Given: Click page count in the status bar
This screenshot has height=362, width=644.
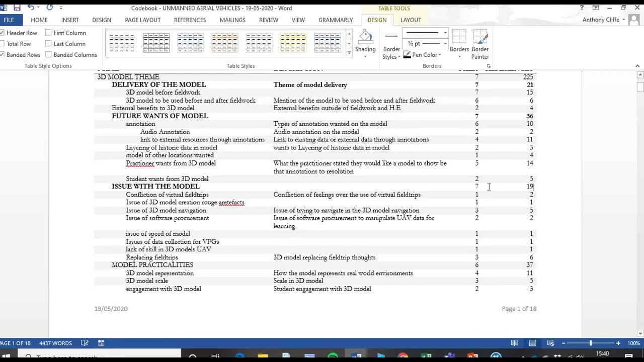Looking at the screenshot, I should (15, 343).
